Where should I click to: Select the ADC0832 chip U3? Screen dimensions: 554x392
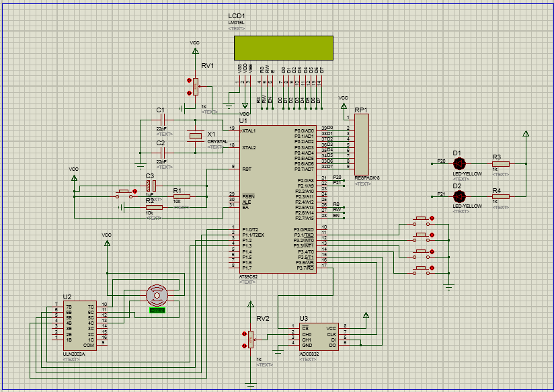pos(319,336)
